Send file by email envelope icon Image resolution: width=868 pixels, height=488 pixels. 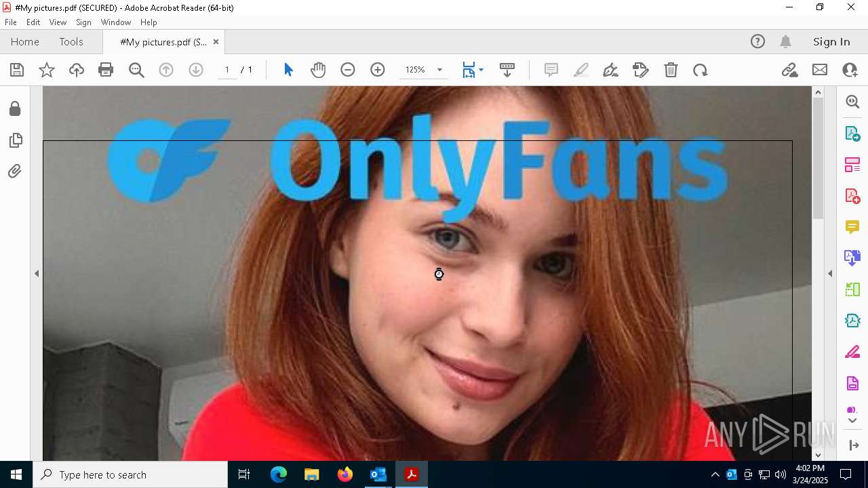point(820,70)
